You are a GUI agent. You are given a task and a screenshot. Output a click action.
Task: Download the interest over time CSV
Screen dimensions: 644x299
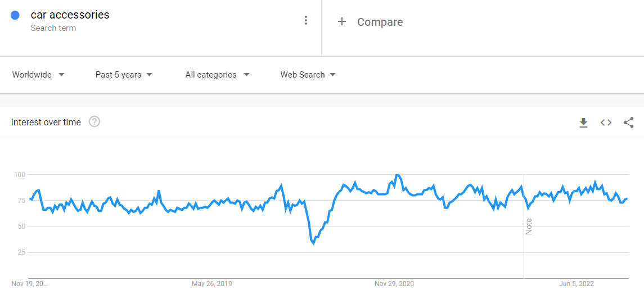click(x=583, y=123)
